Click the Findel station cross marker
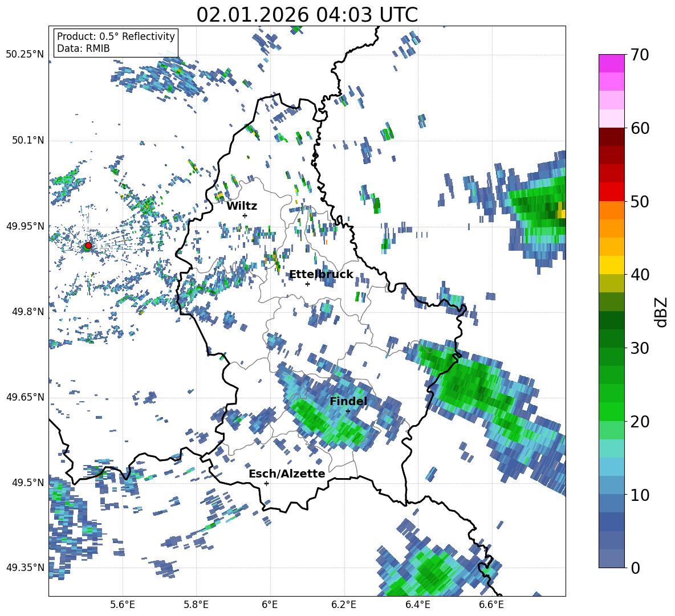 (348, 411)
